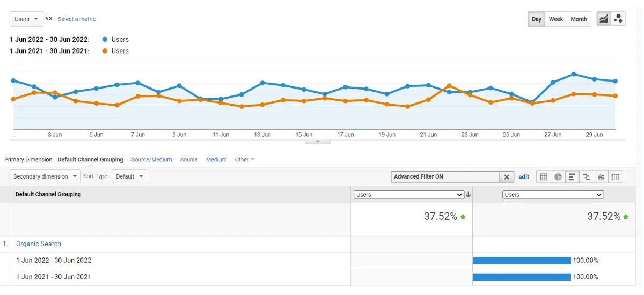
Task: Open the Sort Type Default dropdown
Action: 129,176
